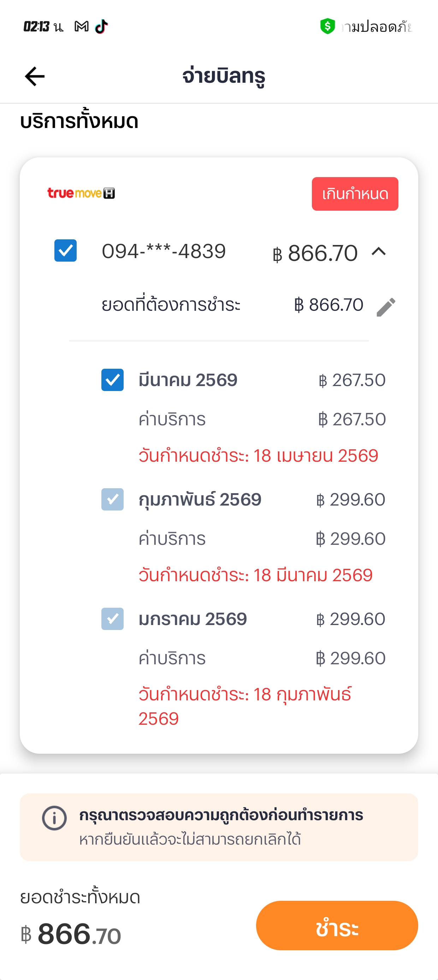Tap the warning notice กรุณาตรวจสอบความถูกต้อง
The width and height of the screenshot is (438, 980).
click(x=221, y=815)
